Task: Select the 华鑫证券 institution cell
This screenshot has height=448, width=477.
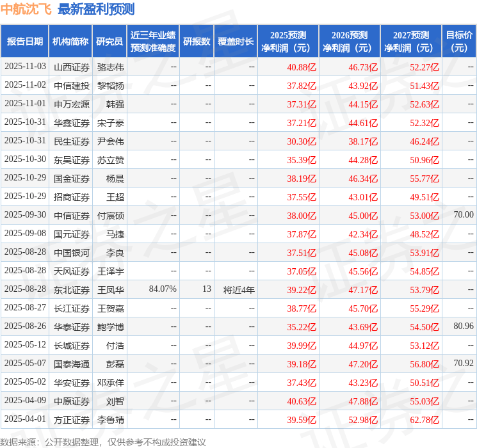Action: pos(72,123)
